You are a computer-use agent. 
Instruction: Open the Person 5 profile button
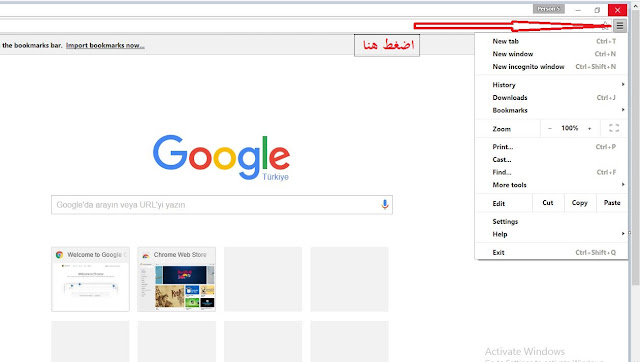click(x=549, y=9)
